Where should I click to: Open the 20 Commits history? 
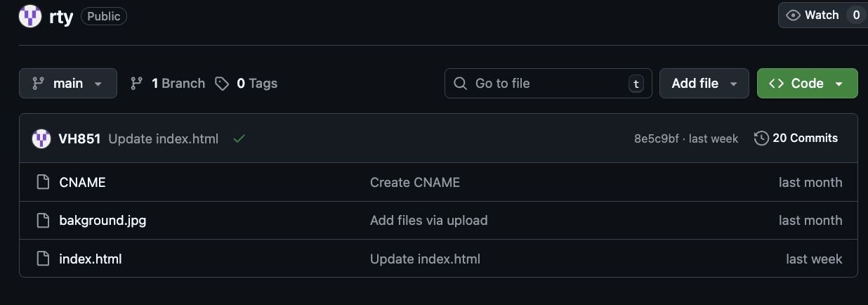805,138
